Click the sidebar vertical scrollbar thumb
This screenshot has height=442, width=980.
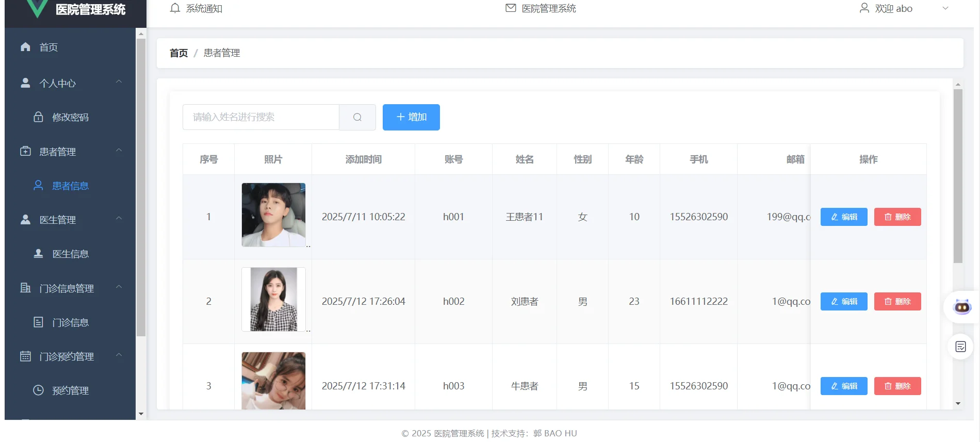pos(141,188)
